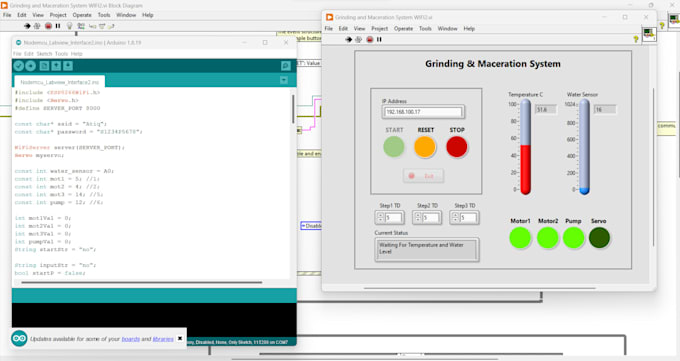Toggle the green START button
This screenshot has height=361, width=680.
(394, 147)
